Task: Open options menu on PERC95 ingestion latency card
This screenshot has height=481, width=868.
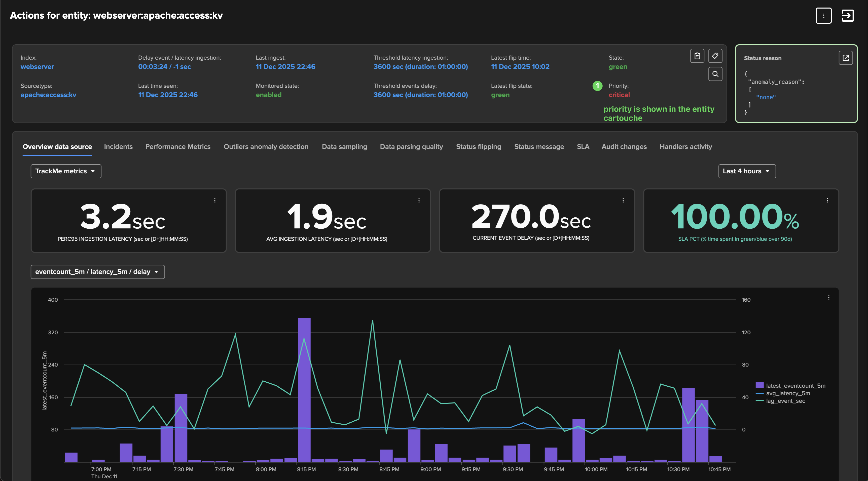Action: coord(215,201)
